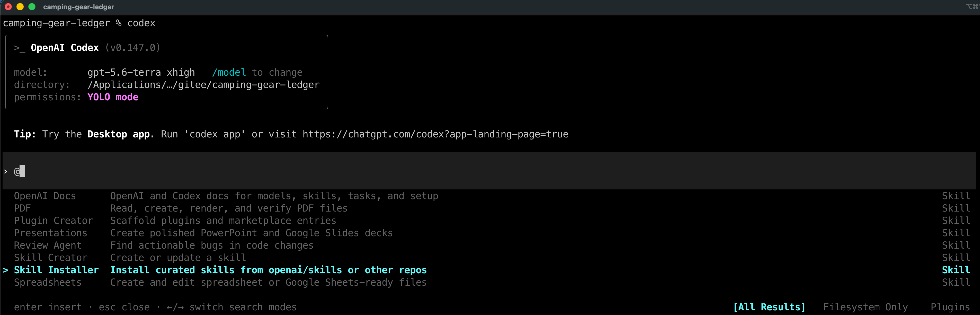Click the /model command text
Screen dimensions: 980x315
229,72
